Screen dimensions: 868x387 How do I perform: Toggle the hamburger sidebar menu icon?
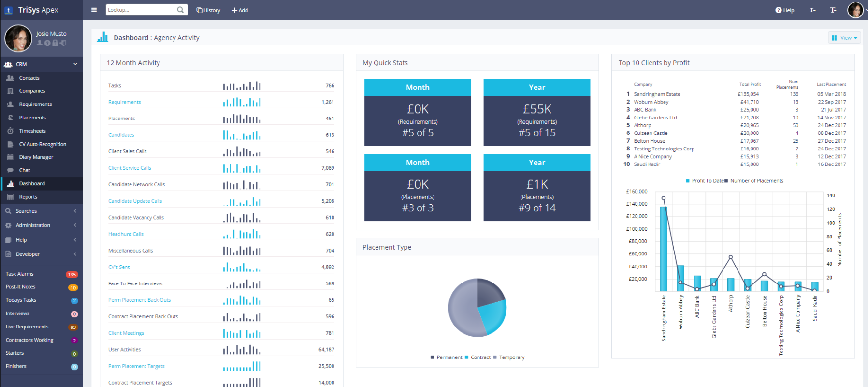tap(94, 10)
